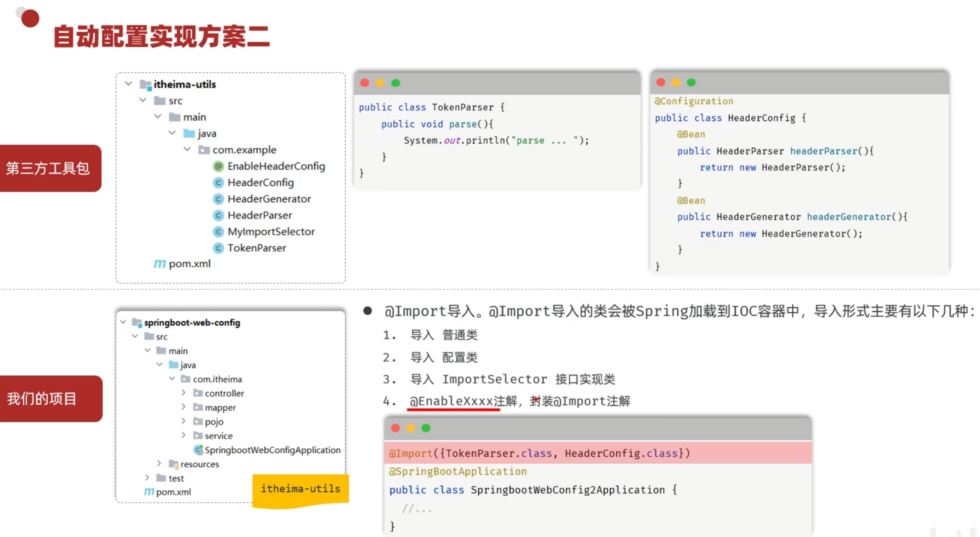Screen dimensions: 980x537
Task: Click the itheima-utils module folder icon
Action: [146, 85]
